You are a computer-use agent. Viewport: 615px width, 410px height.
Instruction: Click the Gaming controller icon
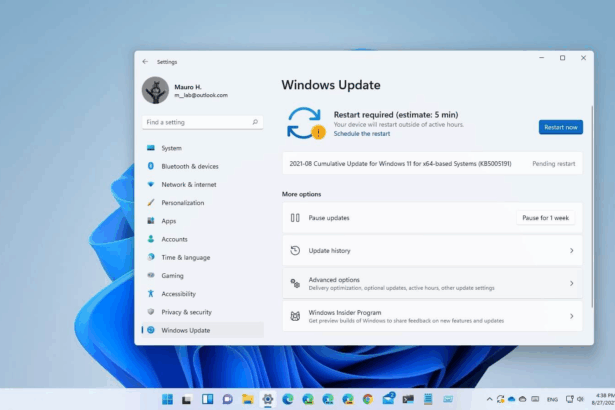(151, 275)
